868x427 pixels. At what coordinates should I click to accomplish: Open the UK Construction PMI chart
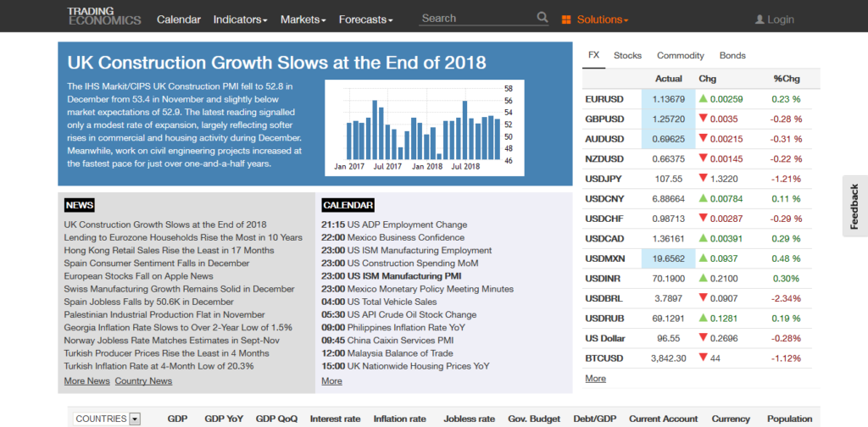coord(424,128)
